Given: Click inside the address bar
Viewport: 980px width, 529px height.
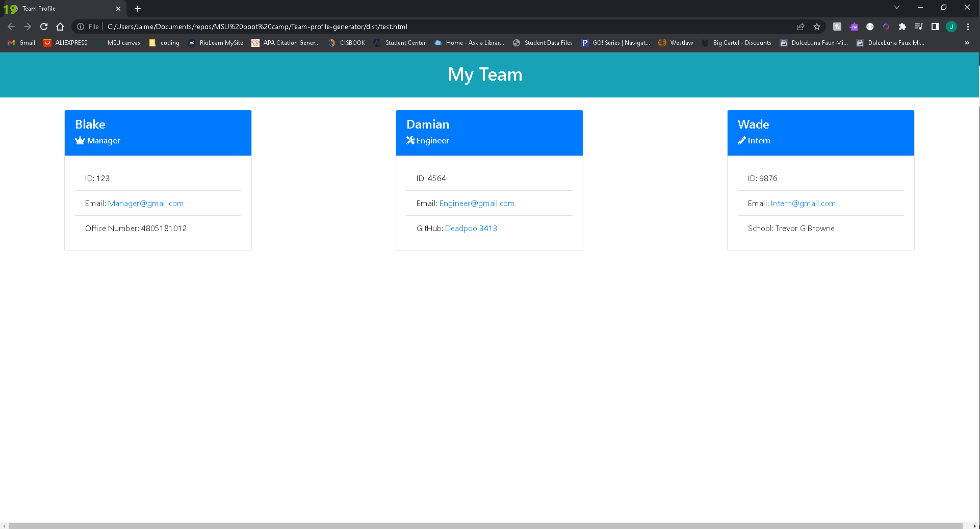Looking at the screenshot, I should [x=357, y=27].
